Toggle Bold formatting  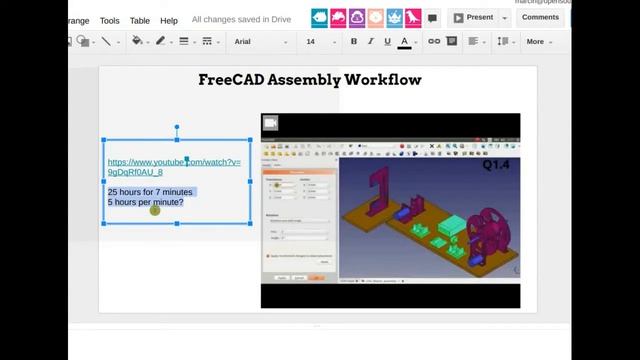(x=354, y=41)
